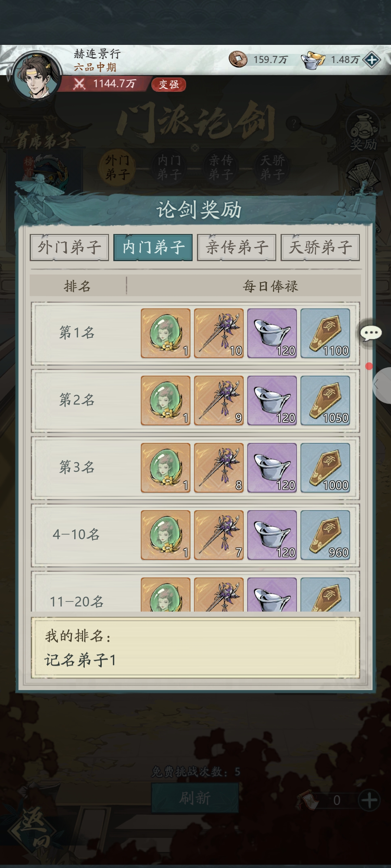
Task: Tap rank 1 contribution token 1100
Action: 325,333
